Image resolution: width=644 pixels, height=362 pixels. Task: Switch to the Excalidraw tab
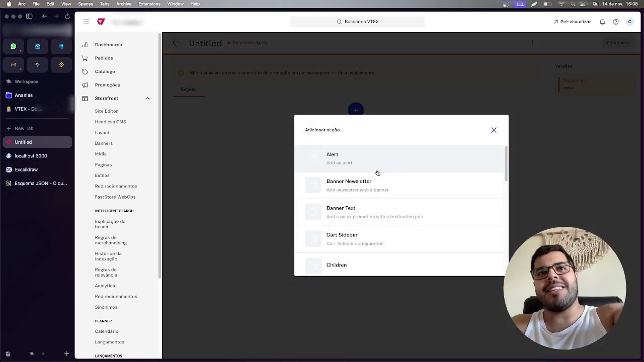37,170
